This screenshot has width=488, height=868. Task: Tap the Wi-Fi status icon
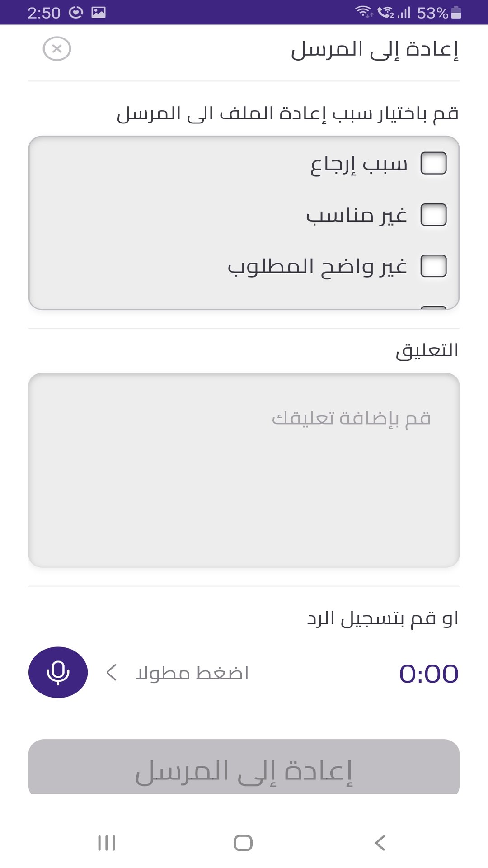[363, 12]
